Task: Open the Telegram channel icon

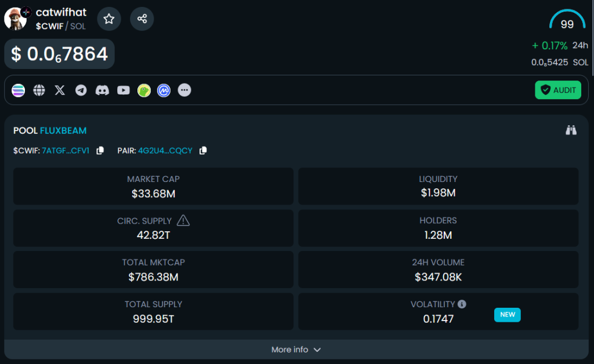Action: 81,90
